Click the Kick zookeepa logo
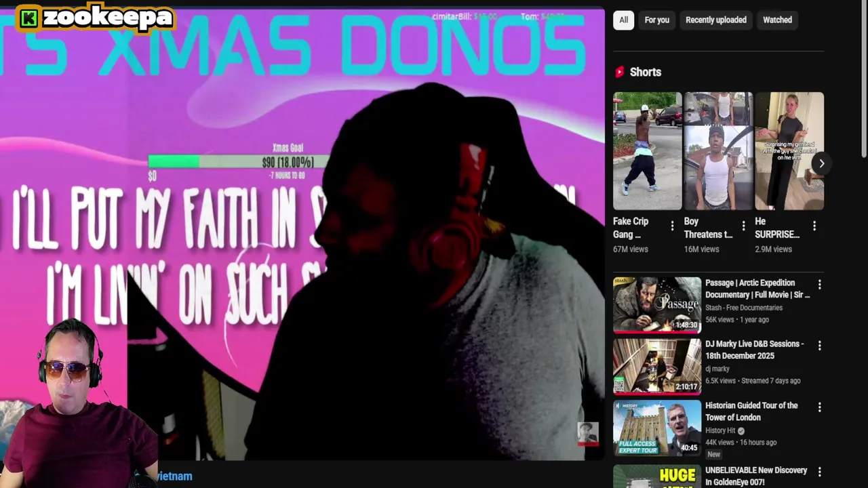The width and height of the screenshot is (868, 488). pyautogui.click(x=96, y=18)
